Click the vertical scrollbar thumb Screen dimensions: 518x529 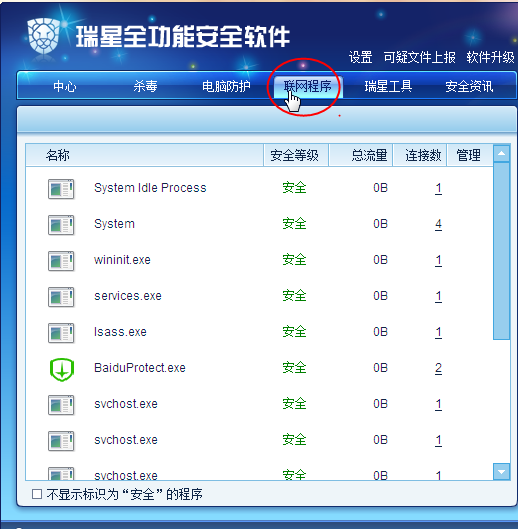pos(501,251)
